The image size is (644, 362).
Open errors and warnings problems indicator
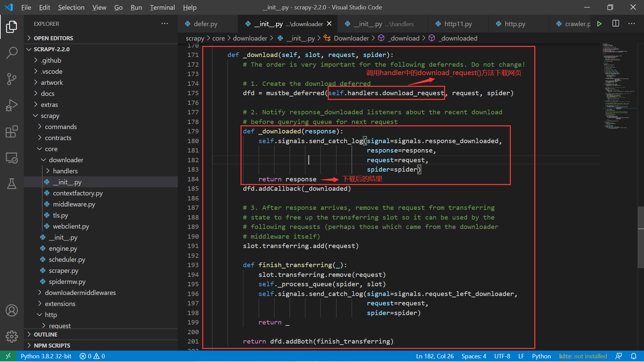pos(92,356)
